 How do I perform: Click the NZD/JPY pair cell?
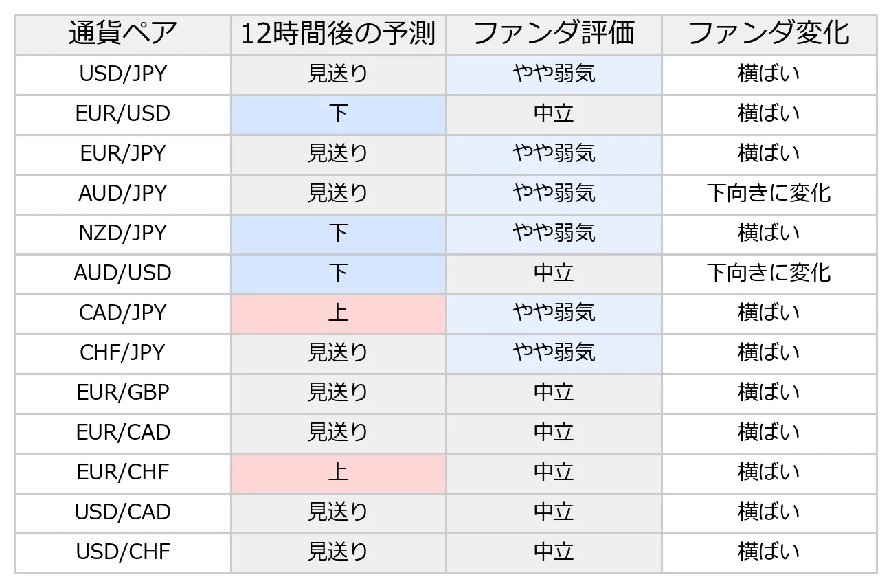click(x=123, y=234)
